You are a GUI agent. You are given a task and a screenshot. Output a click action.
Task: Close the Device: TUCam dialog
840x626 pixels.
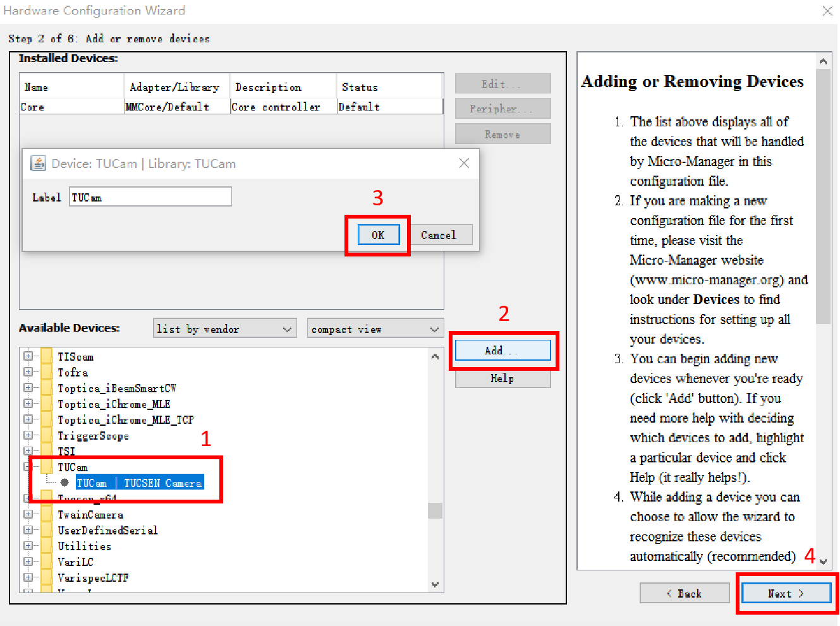pos(464,163)
